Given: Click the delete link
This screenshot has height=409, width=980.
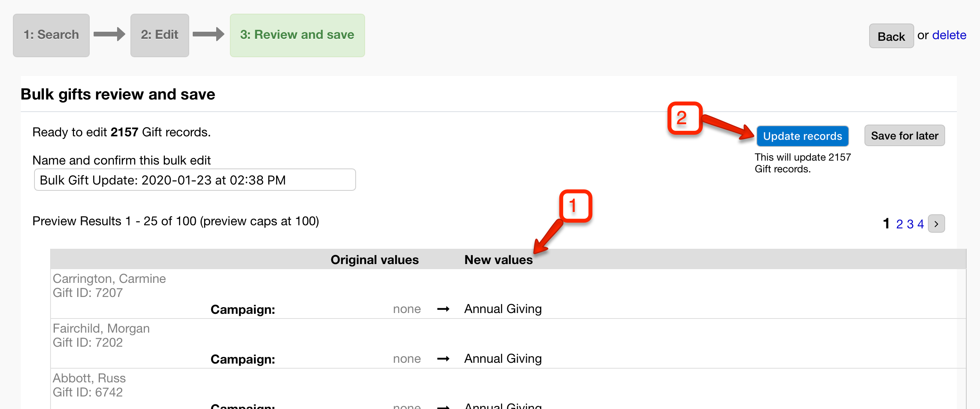Looking at the screenshot, I should coord(949,35).
